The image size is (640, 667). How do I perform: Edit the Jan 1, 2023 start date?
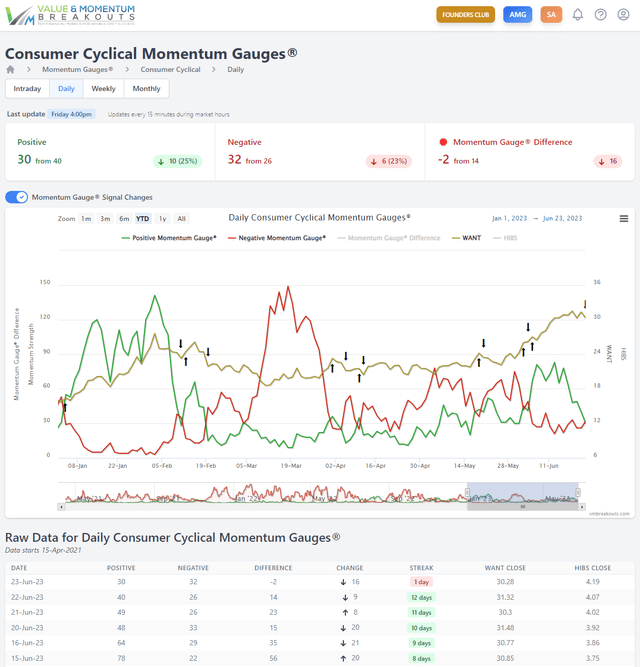click(x=509, y=218)
